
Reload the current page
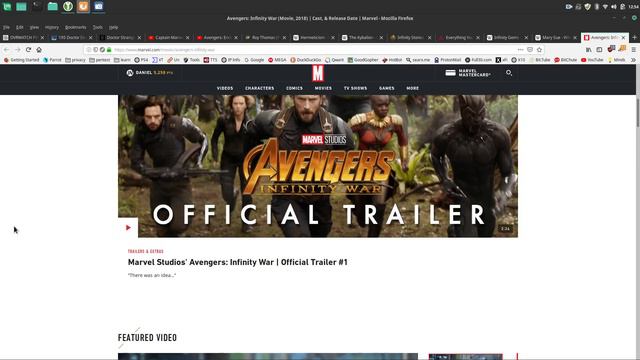pyautogui.click(x=28, y=49)
